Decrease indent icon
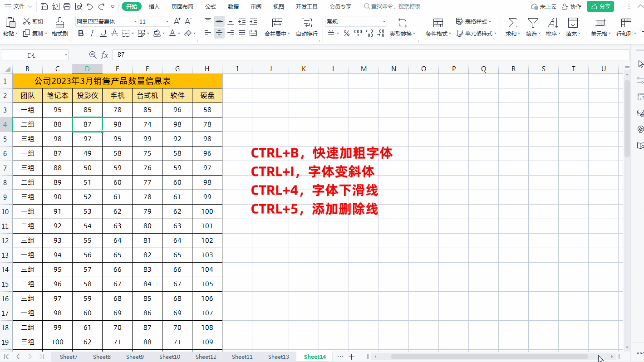This screenshot has height=362, width=644. pyautogui.click(x=242, y=21)
